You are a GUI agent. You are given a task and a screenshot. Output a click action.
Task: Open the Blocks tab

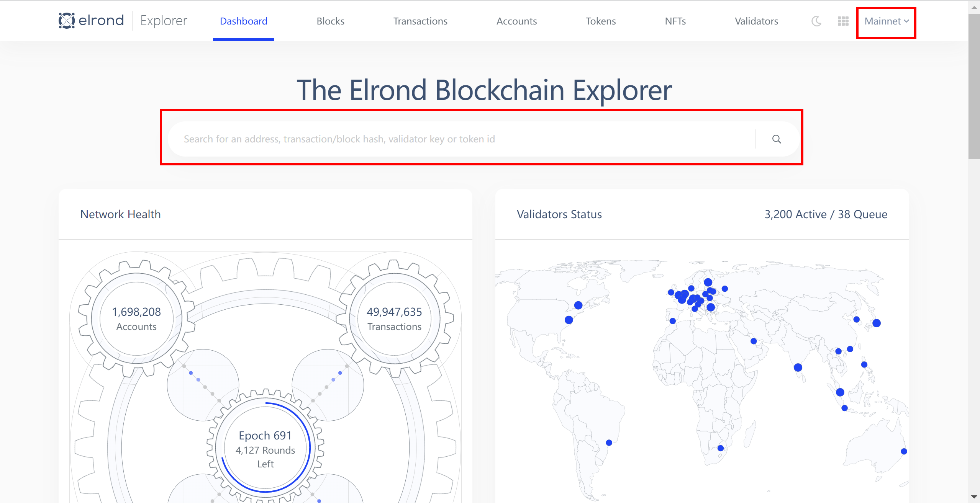(330, 21)
